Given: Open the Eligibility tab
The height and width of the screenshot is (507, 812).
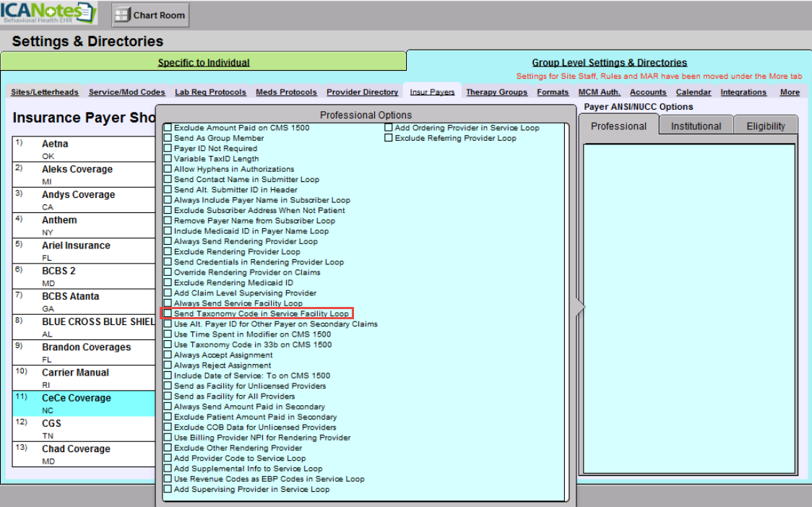Looking at the screenshot, I should (765, 125).
